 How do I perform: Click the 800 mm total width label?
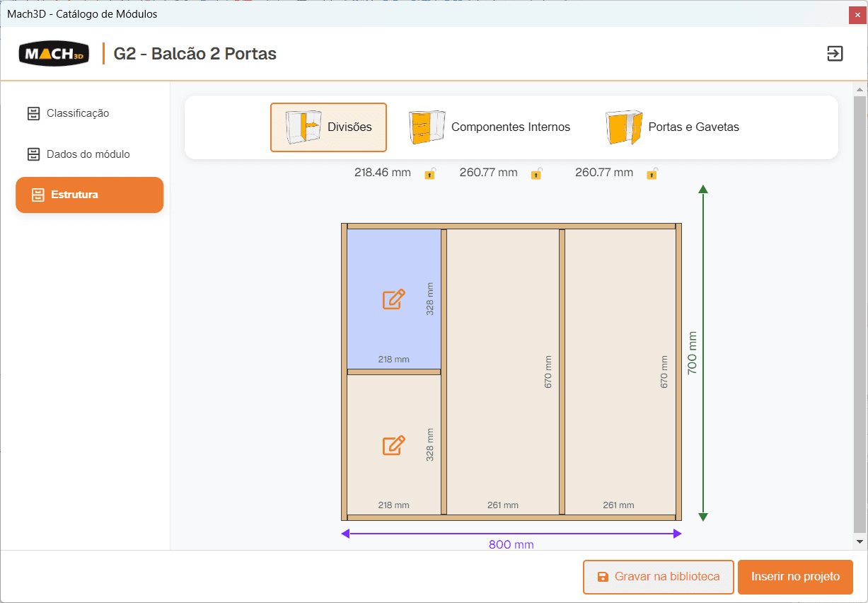[x=511, y=544]
